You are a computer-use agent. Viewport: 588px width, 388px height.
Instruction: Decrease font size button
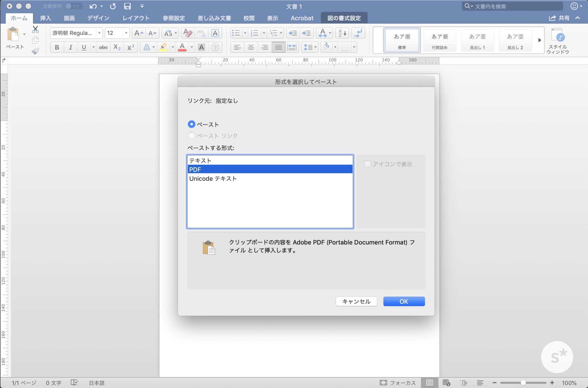[152, 33]
